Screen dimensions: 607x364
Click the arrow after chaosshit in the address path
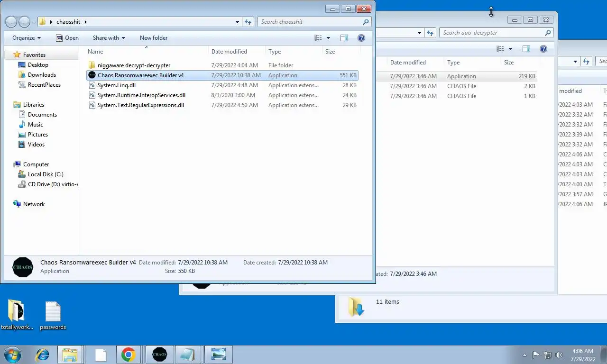pos(86,22)
